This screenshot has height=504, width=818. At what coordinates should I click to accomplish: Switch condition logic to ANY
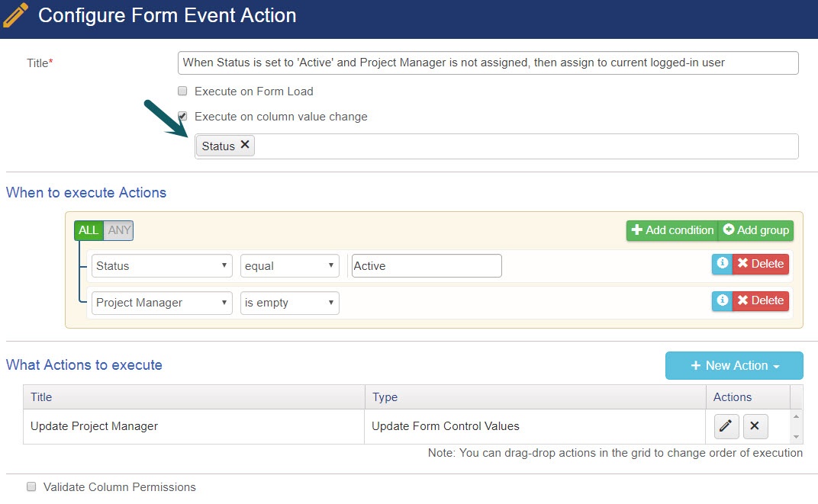point(119,230)
